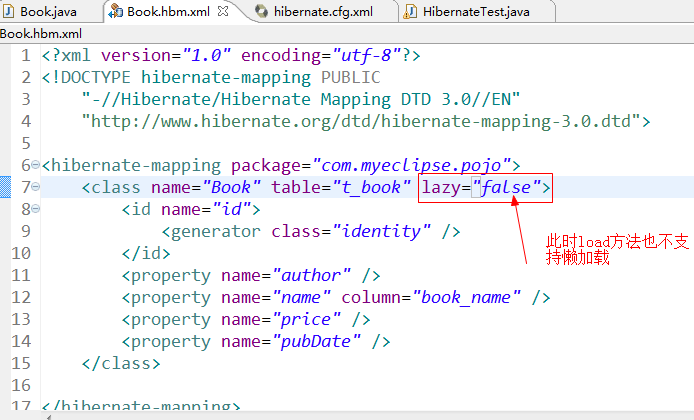
Task: Click the property name value "price"
Action: pyautogui.click(x=306, y=320)
